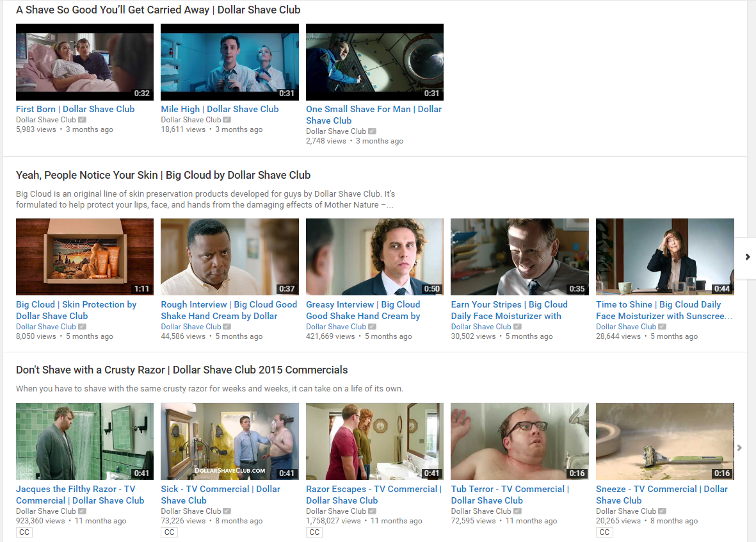Click verified badge under Jacques Filthy Razor
The image size is (756, 542).
pos(83,511)
